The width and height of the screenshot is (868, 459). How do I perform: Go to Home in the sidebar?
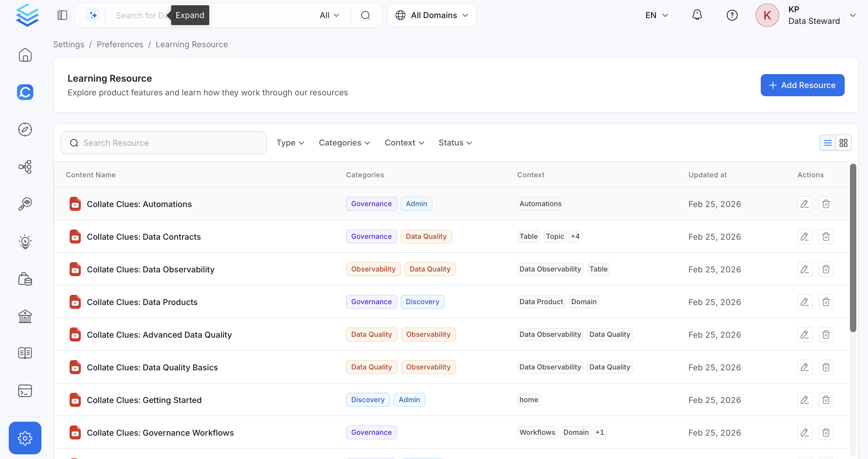pos(25,55)
